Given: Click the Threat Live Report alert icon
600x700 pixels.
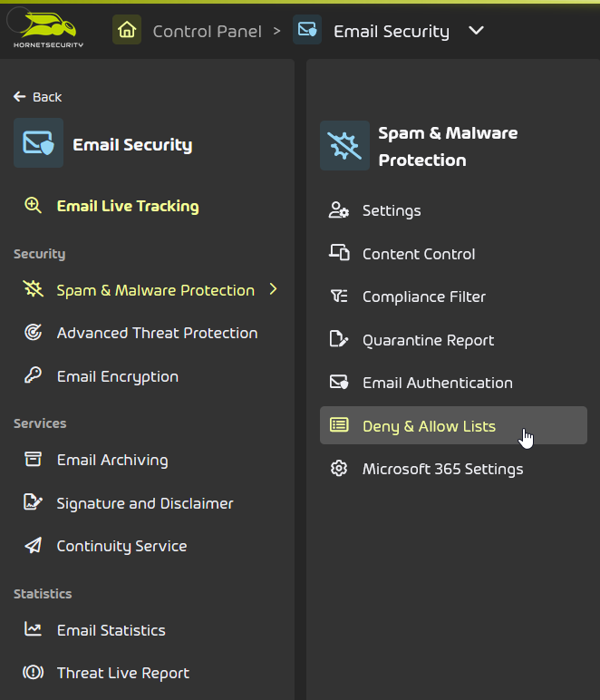Looking at the screenshot, I should click(x=33, y=672).
